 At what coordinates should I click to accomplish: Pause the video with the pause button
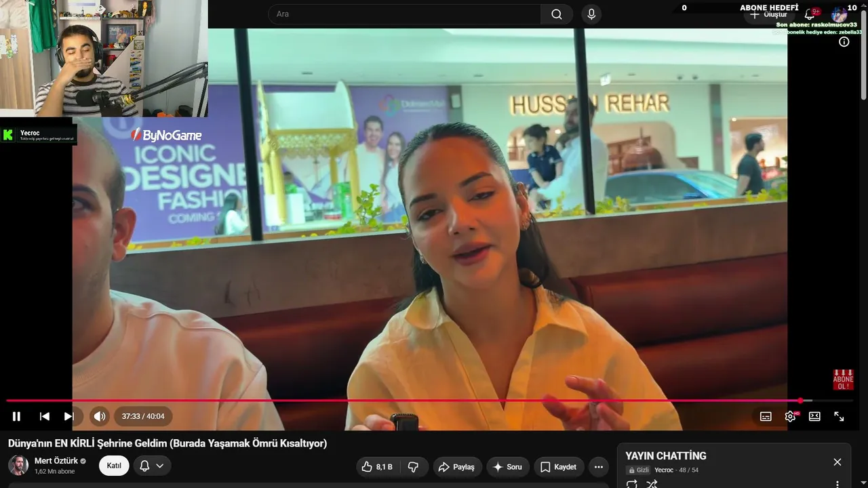tap(16, 416)
